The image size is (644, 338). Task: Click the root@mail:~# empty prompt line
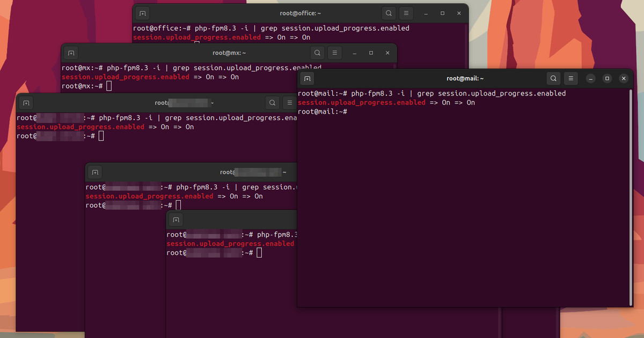click(x=323, y=112)
